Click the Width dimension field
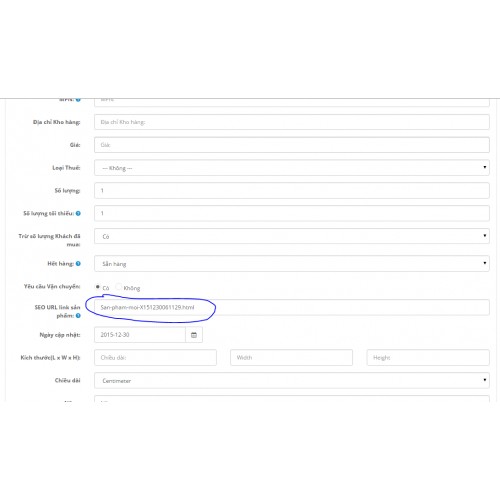 [291, 358]
